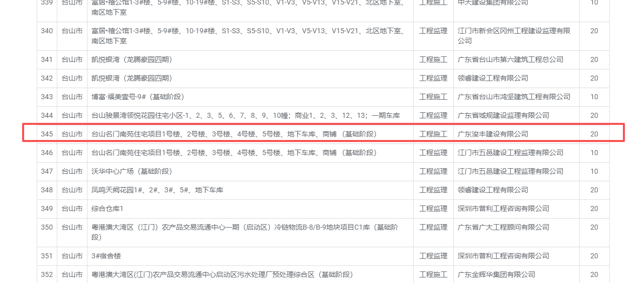Screen dimensions: 644x283
Task: Click the 凯悦银湾 project in row 341
Action: 132,59
